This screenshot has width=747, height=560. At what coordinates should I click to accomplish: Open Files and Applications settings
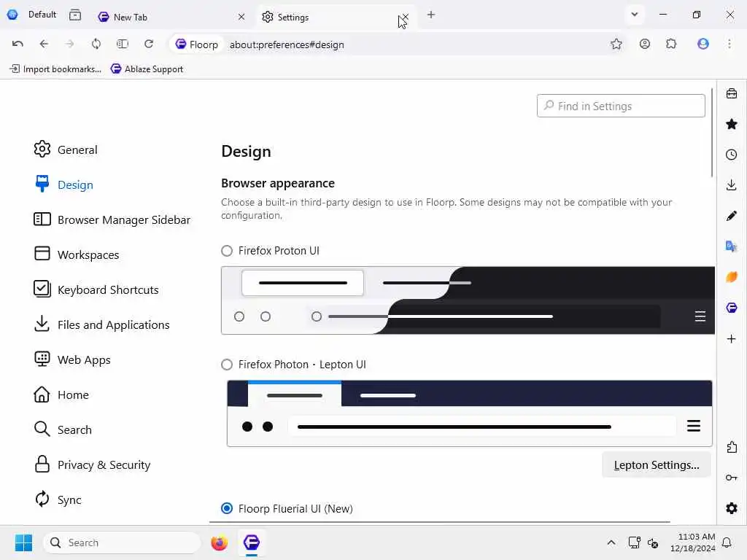(x=101, y=324)
